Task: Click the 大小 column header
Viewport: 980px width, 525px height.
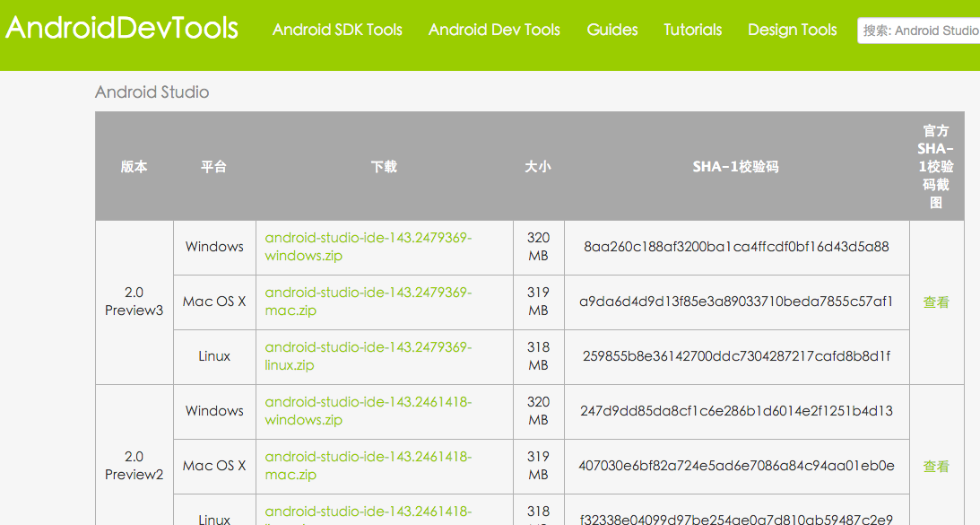Action: [x=538, y=166]
